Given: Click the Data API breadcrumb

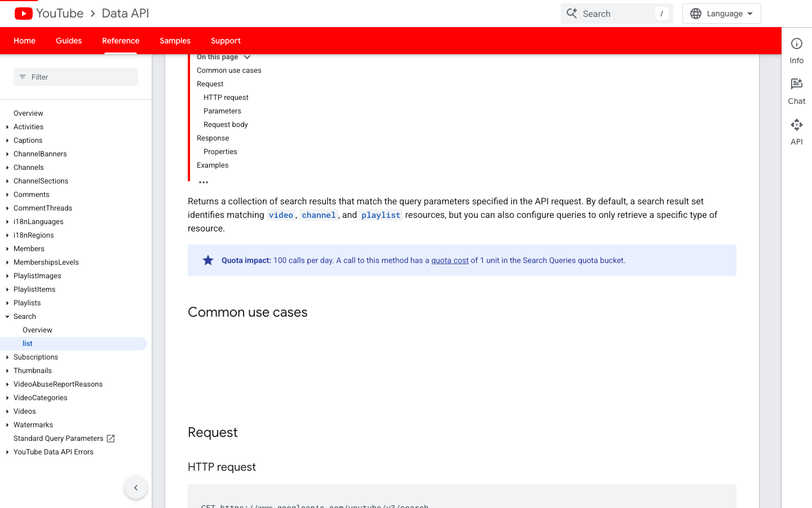Looking at the screenshot, I should [125, 14].
